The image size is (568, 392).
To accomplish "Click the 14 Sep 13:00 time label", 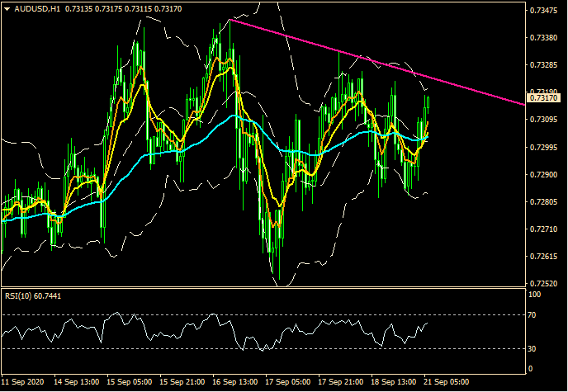I will pos(78,383).
